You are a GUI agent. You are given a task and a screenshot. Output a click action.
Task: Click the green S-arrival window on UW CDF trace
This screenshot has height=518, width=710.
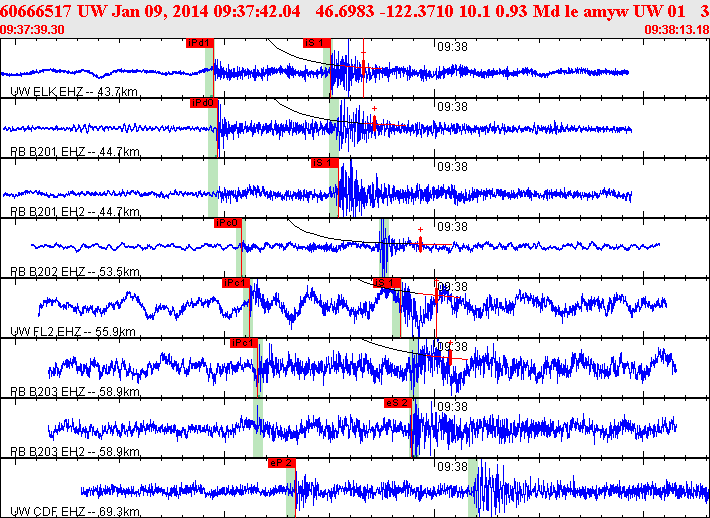coord(473,488)
